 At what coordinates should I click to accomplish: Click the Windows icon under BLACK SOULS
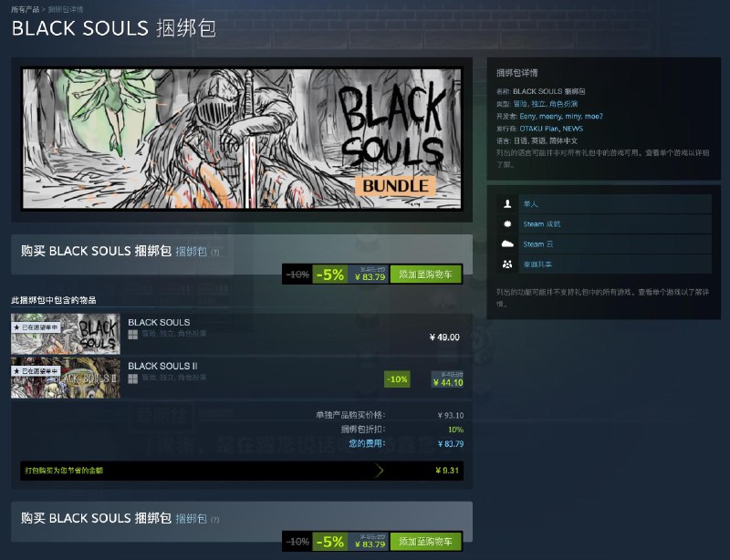(132, 334)
